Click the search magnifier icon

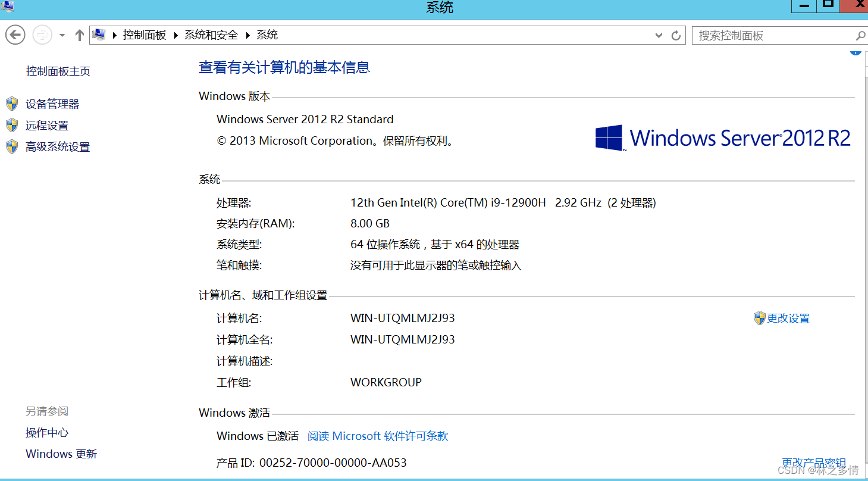(860, 36)
